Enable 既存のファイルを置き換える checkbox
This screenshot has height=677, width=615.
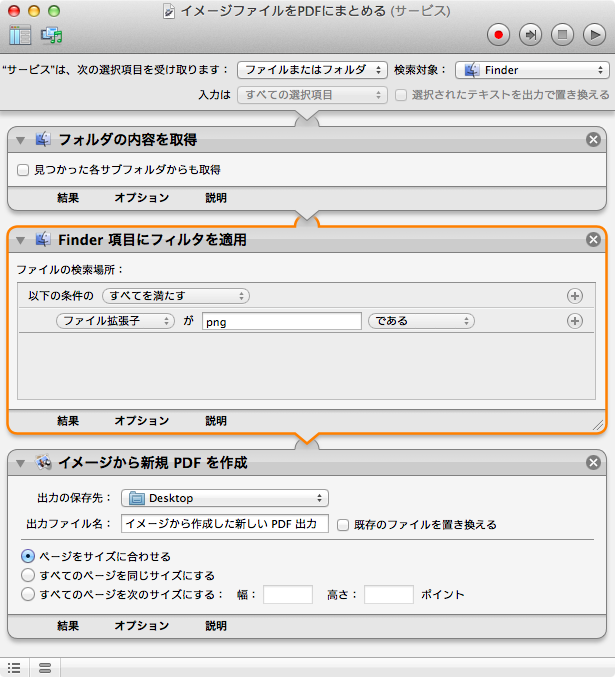[343, 525]
